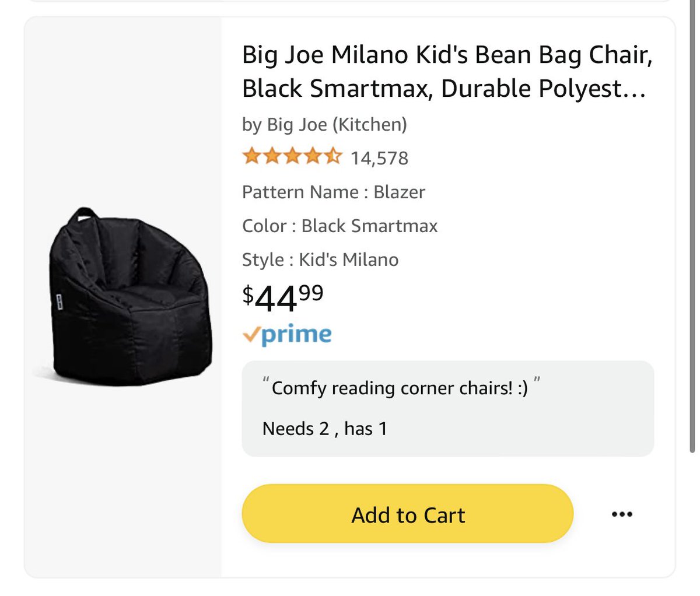700x596 pixels.
Task: Click the "Comfy reading corner chairs" comment
Action: 400,388
